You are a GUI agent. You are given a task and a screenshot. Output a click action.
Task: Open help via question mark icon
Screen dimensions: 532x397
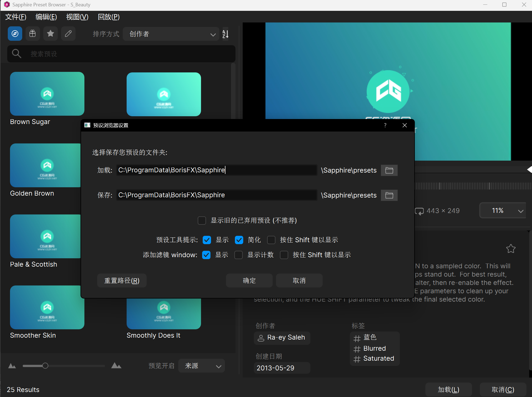point(385,125)
